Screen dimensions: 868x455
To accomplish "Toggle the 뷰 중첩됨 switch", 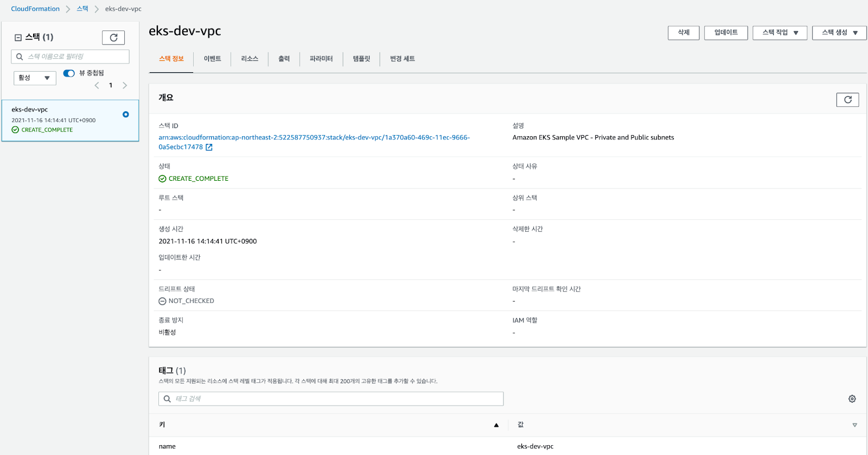I will pyautogui.click(x=69, y=73).
